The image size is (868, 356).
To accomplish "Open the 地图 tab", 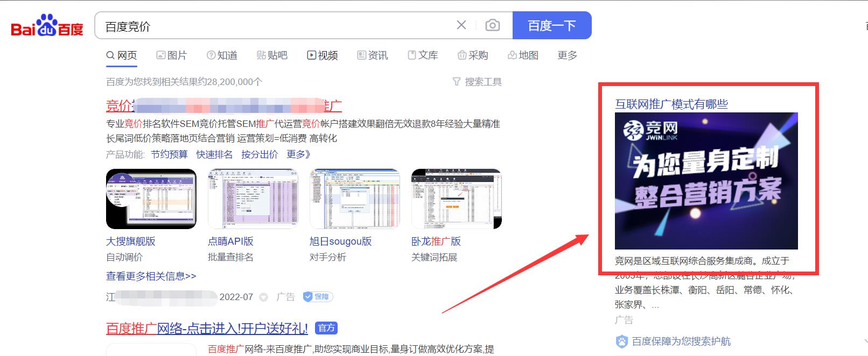I will (523, 55).
